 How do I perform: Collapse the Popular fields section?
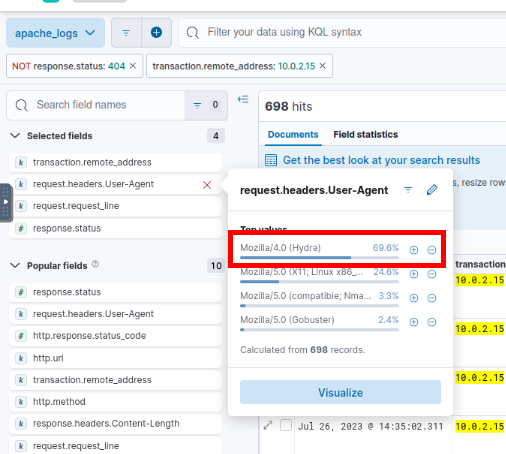(15, 266)
